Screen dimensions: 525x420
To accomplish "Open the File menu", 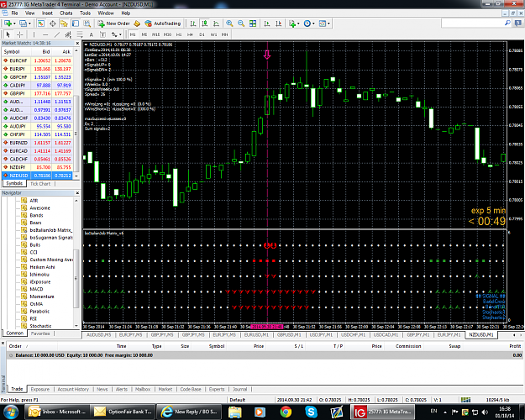I will click(15, 13).
